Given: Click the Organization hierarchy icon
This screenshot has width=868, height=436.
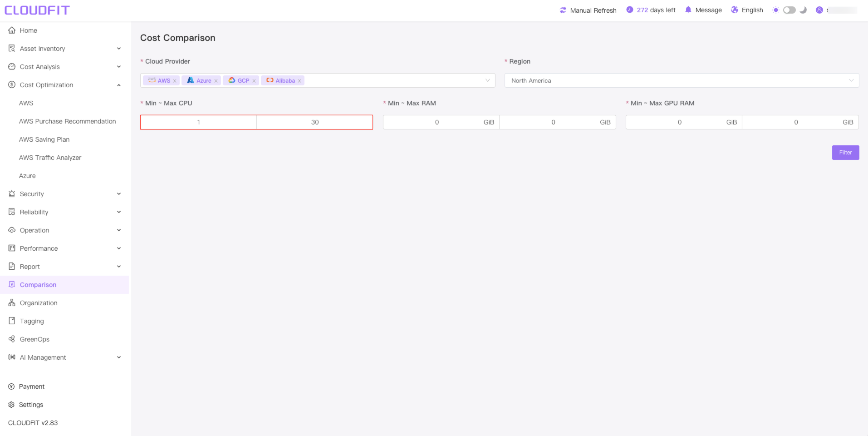Looking at the screenshot, I should point(12,303).
